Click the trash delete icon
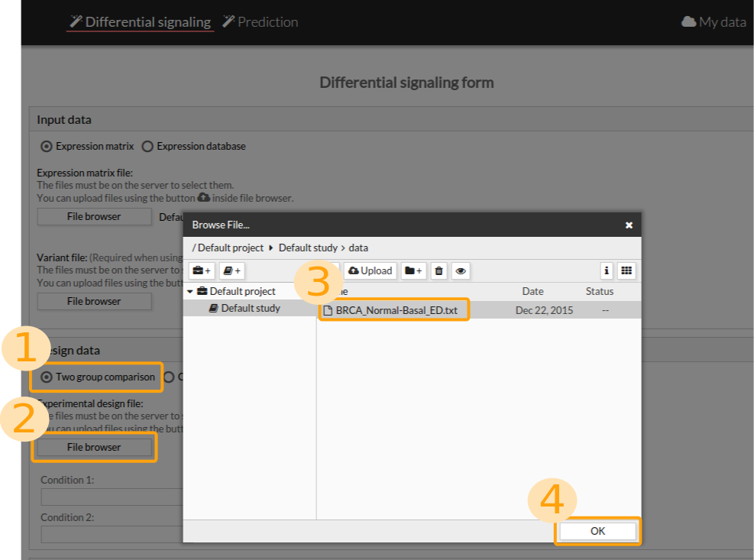 [x=438, y=270]
